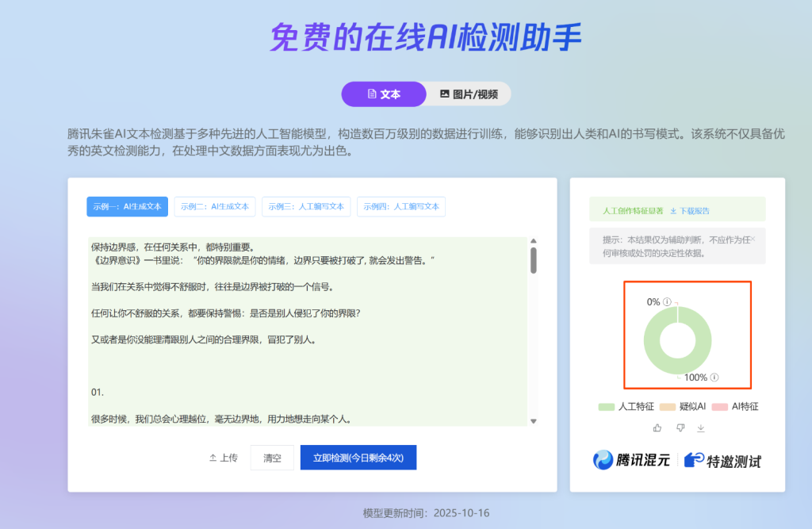The image size is (812, 529).
Task: Select 示例四: 人工编写文本 example
Action: [400, 206]
